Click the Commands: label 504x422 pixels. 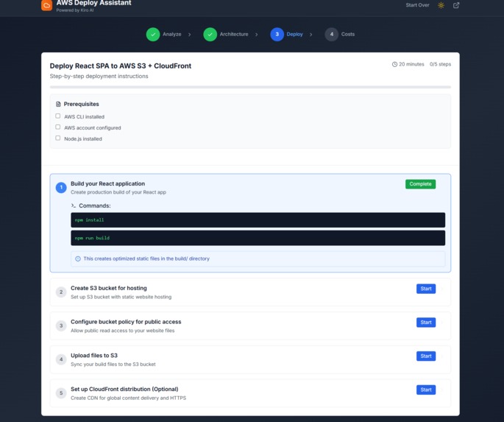pos(95,205)
